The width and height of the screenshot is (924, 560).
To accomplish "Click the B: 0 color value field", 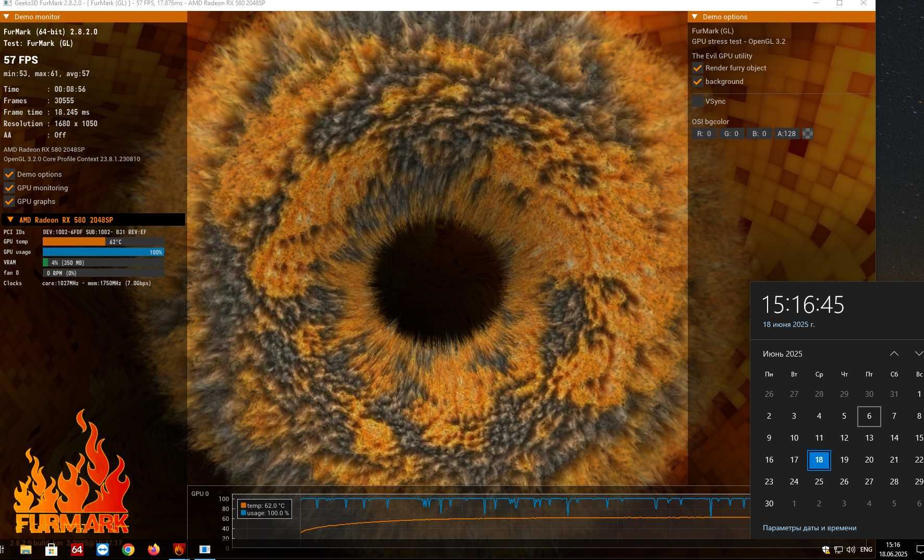I will pyautogui.click(x=759, y=133).
